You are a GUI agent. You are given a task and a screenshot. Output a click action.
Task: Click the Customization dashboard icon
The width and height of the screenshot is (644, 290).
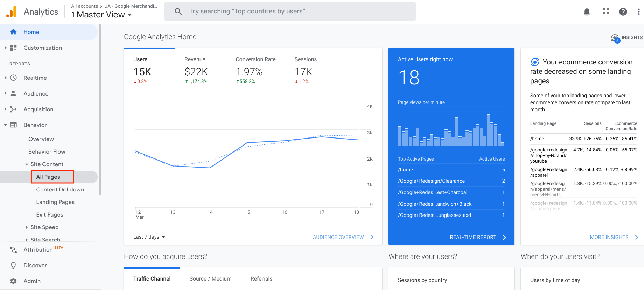pos(13,48)
